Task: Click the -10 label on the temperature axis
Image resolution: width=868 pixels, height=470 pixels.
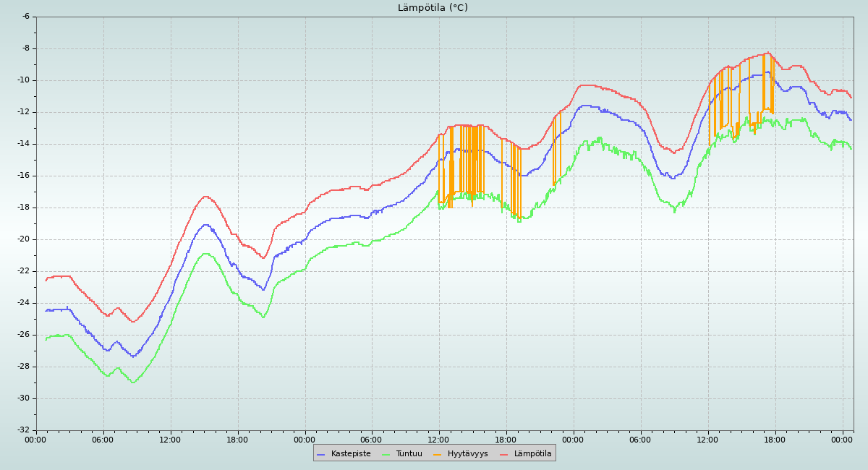Action: tap(23, 80)
